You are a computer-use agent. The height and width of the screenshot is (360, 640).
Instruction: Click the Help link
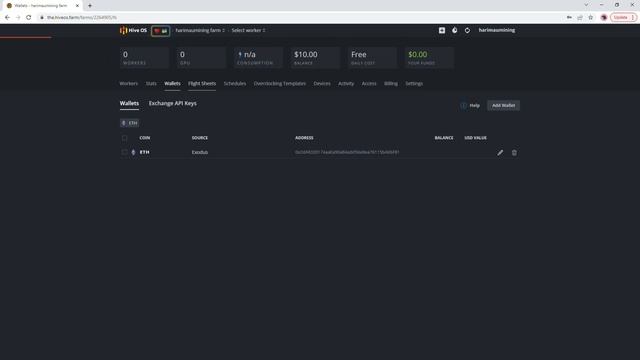[474, 105]
